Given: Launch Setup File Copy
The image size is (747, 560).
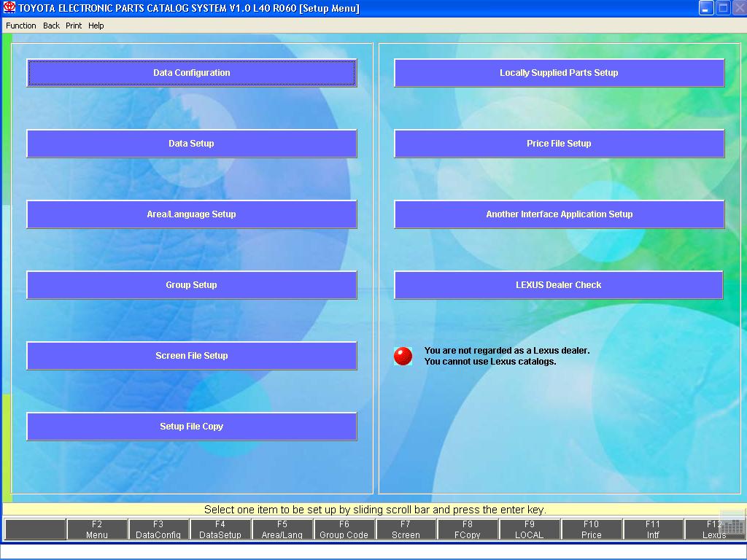Looking at the screenshot, I should 191,427.
